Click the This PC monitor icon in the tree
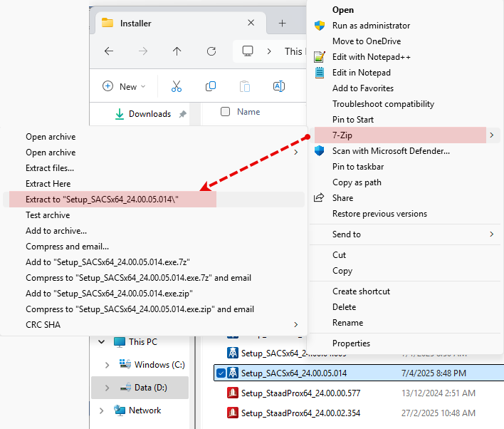The height and width of the screenshot is (429, 504). click(x=120, y=342)
